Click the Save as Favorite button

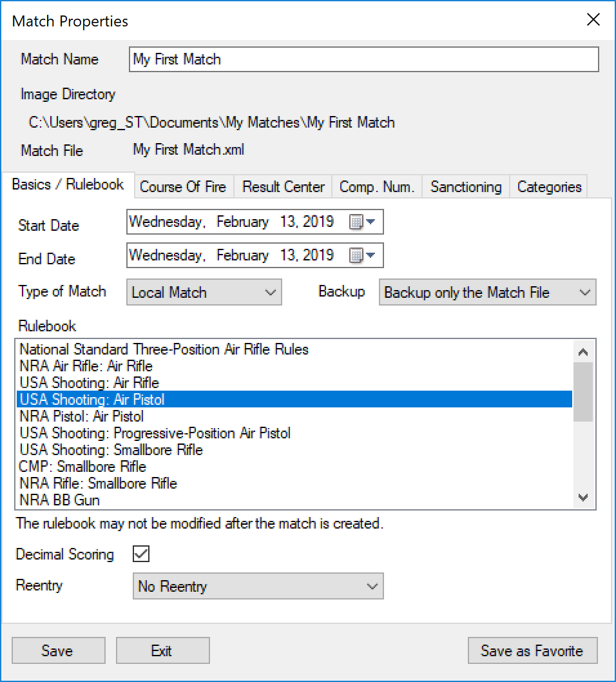[x=532, y=651]
